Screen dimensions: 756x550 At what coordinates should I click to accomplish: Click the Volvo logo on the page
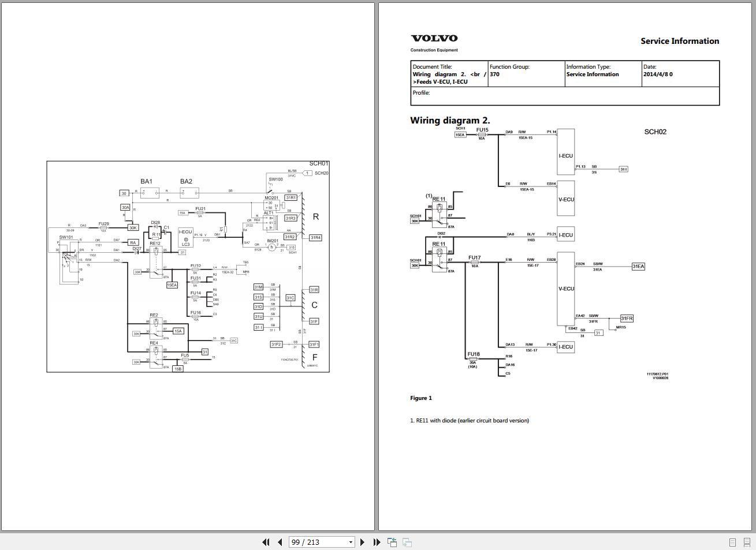(x=434, y=38)
